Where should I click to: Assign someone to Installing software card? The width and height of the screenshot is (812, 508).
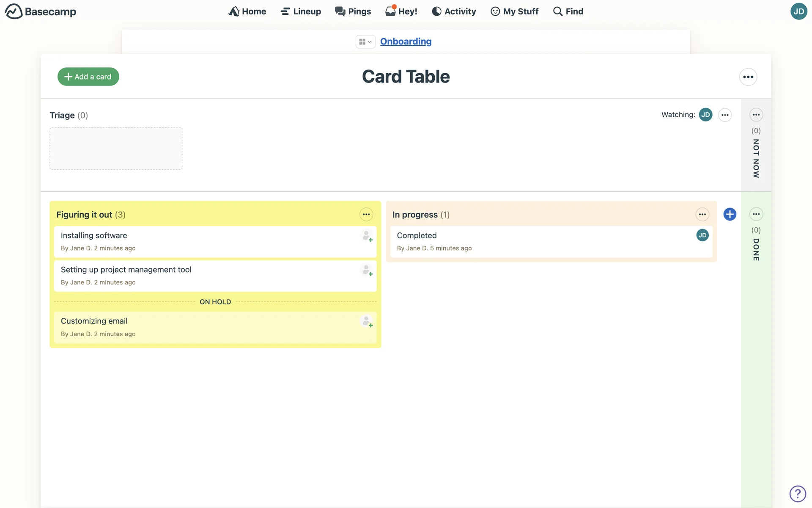point(367,236)
